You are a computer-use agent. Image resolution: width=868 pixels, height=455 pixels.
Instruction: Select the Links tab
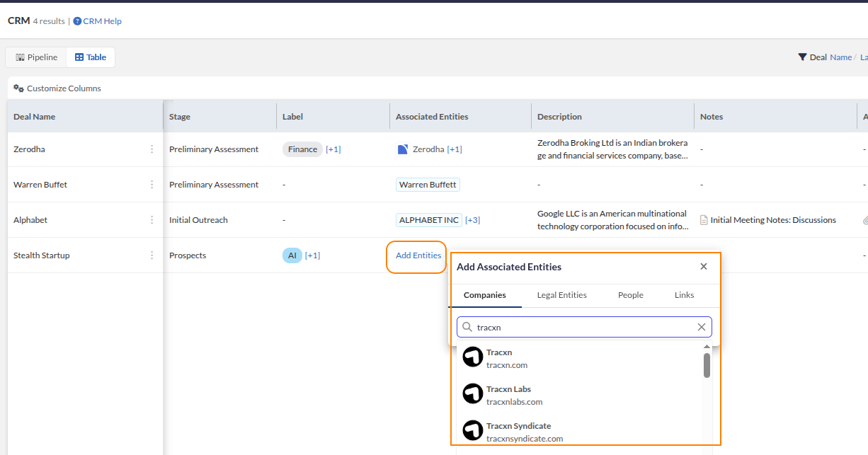point(684,295)
